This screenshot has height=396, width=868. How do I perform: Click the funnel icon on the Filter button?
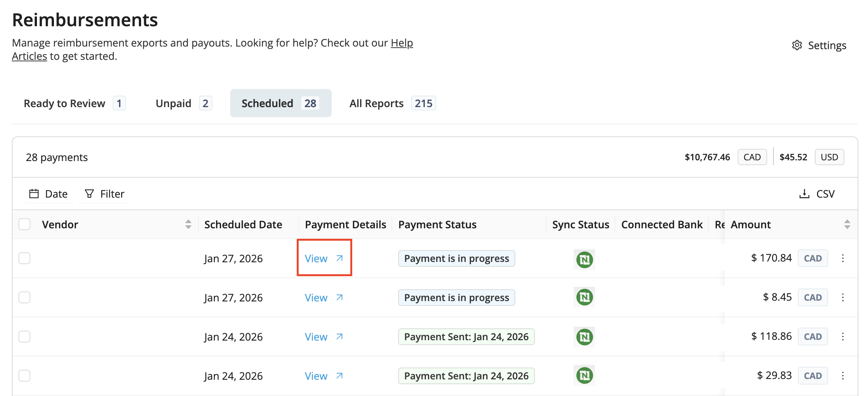89,193
